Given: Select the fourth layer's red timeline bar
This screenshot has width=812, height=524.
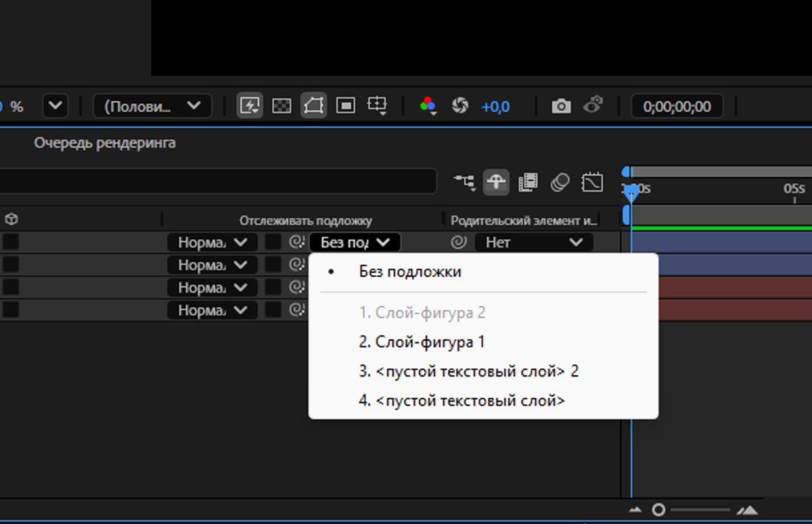Looking at the screenshot, I should [x=735, y=310].
